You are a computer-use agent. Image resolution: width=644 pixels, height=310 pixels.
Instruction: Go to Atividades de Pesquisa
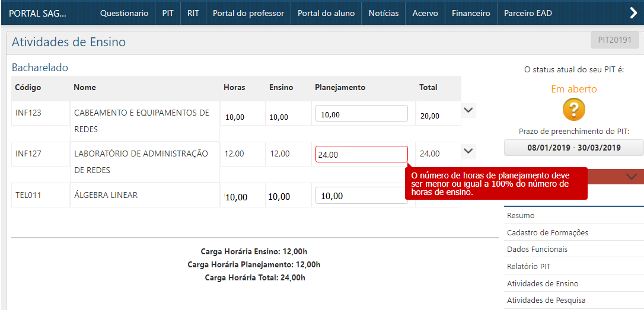[x=546, y=301]
